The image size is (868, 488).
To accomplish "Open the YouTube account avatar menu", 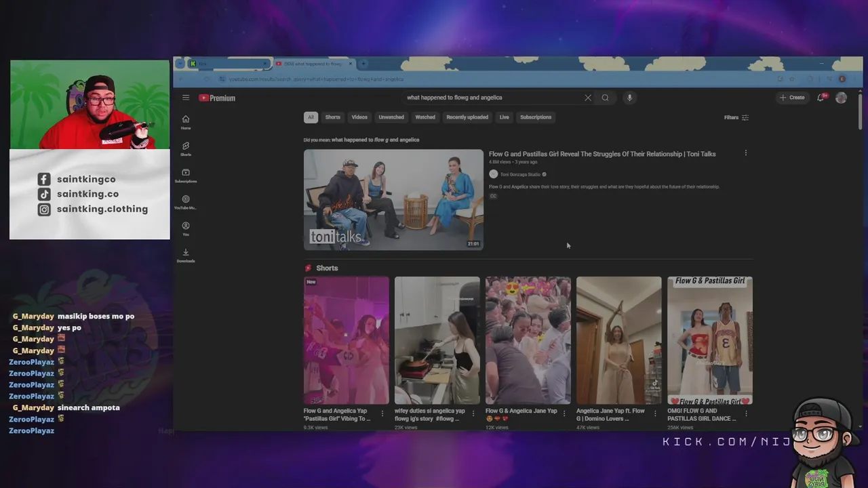I will 841,98.
